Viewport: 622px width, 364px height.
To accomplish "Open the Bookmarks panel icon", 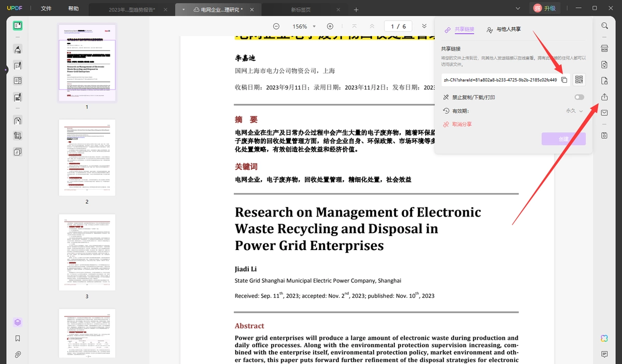I will (x=18, y=338).
